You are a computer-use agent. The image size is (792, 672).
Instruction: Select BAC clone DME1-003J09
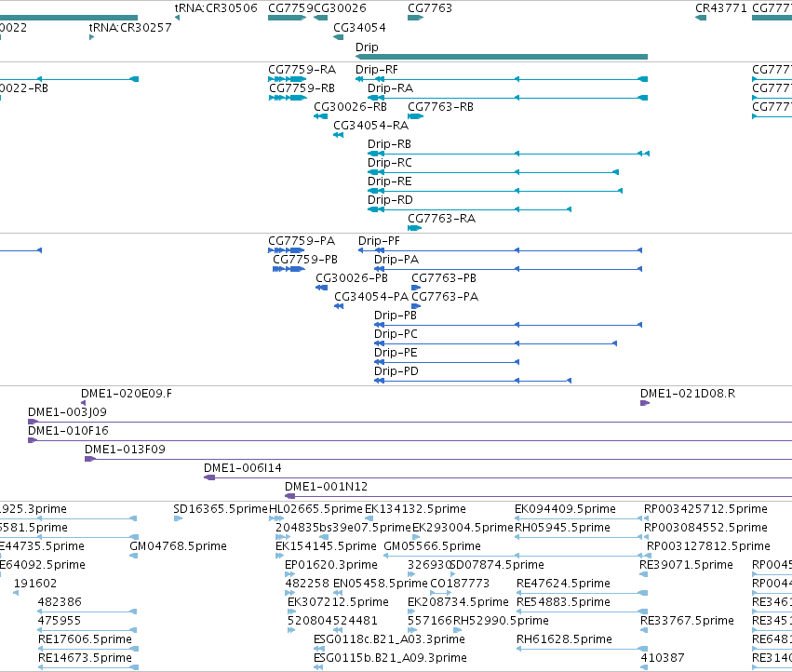point(409,422)
